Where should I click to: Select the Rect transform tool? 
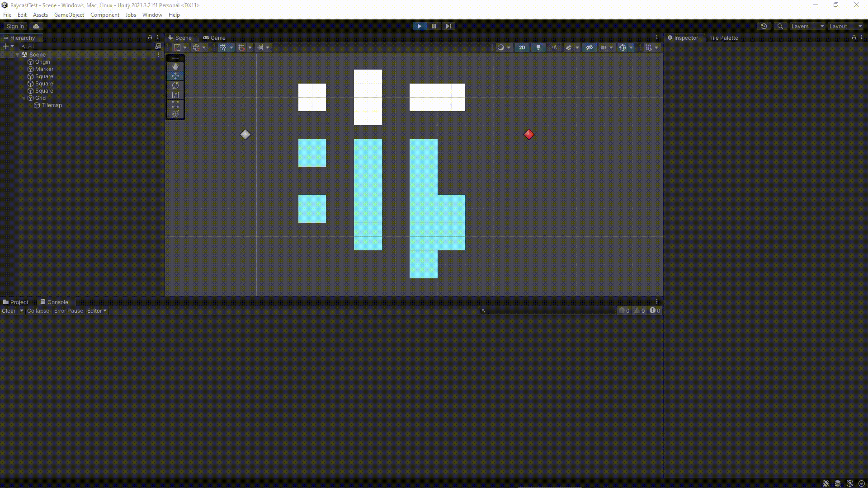[175, 104]
